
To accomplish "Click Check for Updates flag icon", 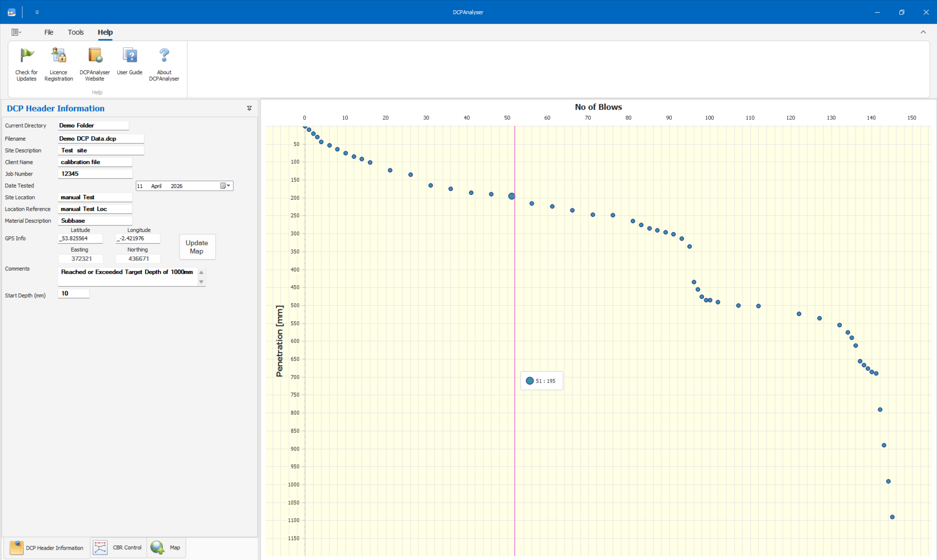I will pos(26,55).
